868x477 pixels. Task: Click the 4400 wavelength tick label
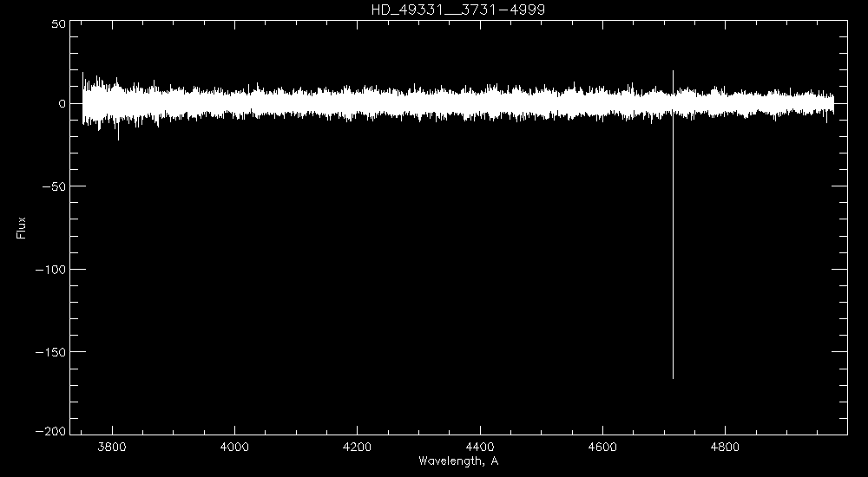480,448
